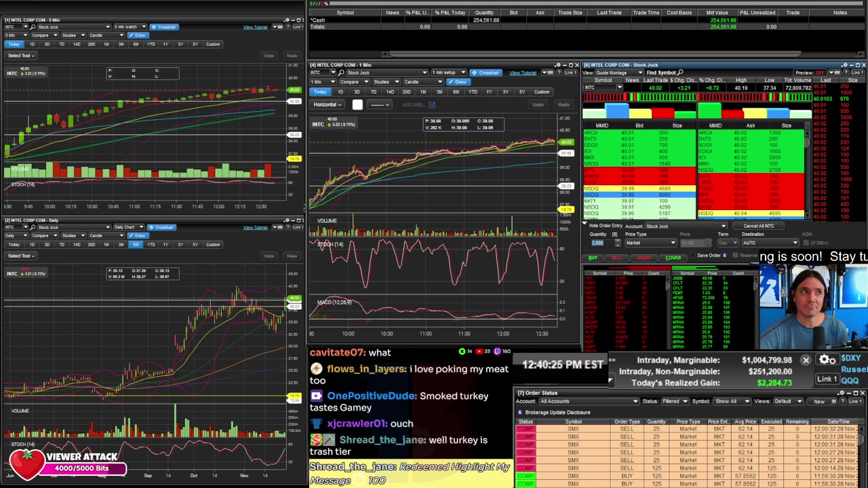Click Draw pencil in 5 Min chart

click(138, 35)
